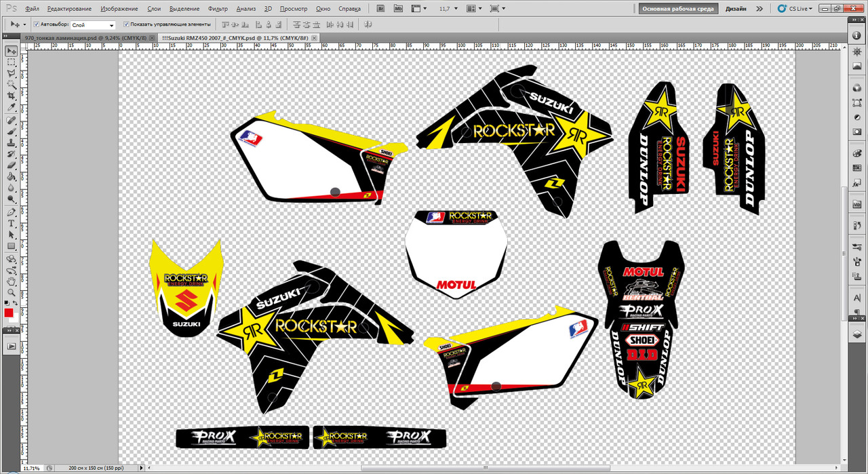Switch to the Дизайн workspace
868x474 pixels.
[x=736, y=9]
